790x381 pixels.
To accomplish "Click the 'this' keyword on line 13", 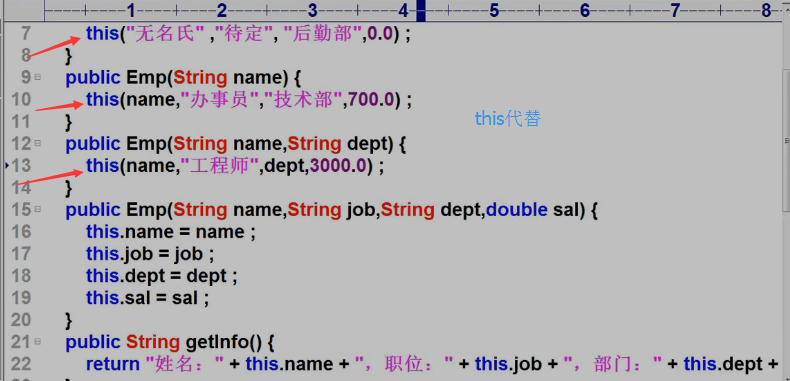I will pos(102,166).
